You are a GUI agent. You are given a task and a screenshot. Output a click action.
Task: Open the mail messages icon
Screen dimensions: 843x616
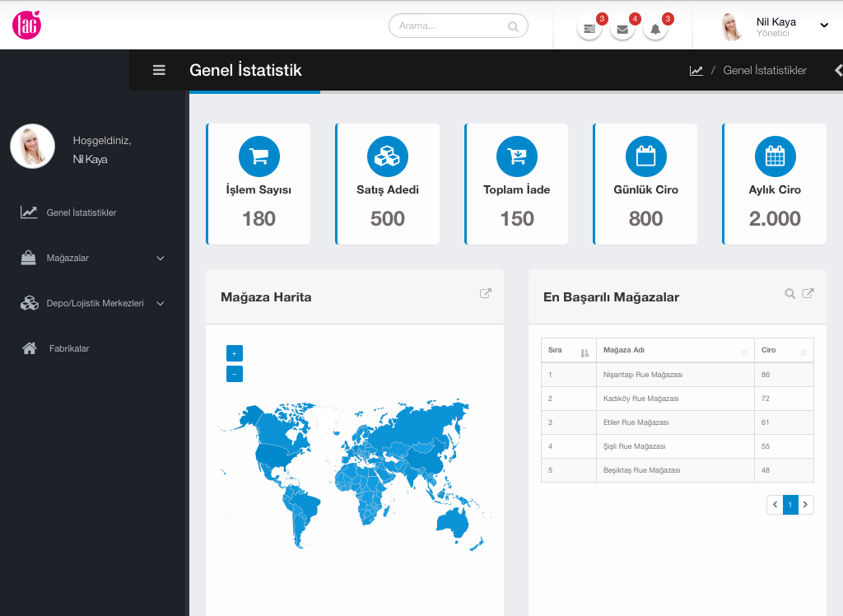622,30
